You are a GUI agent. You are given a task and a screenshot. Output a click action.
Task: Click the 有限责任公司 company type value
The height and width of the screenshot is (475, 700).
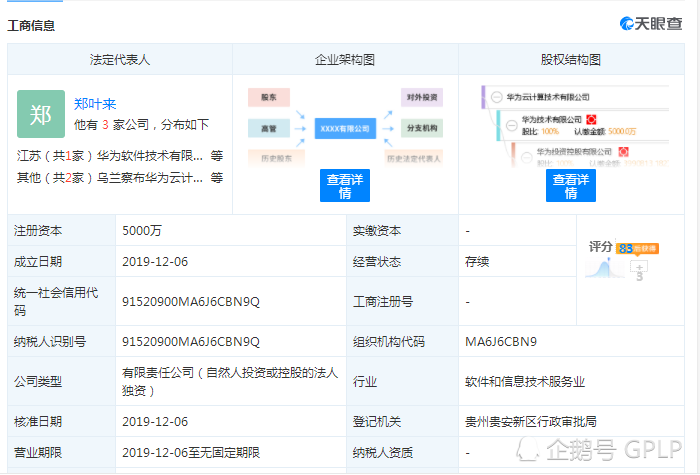coord(230,381)
